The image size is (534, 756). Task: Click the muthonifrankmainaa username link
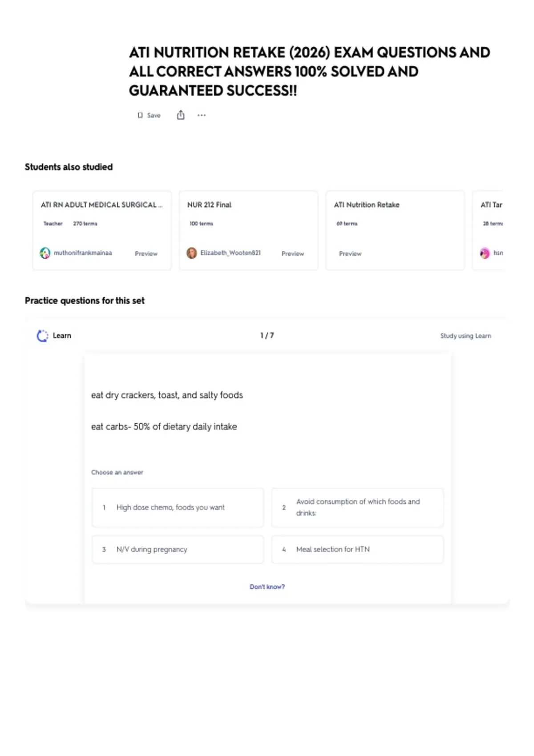point(83,253)
